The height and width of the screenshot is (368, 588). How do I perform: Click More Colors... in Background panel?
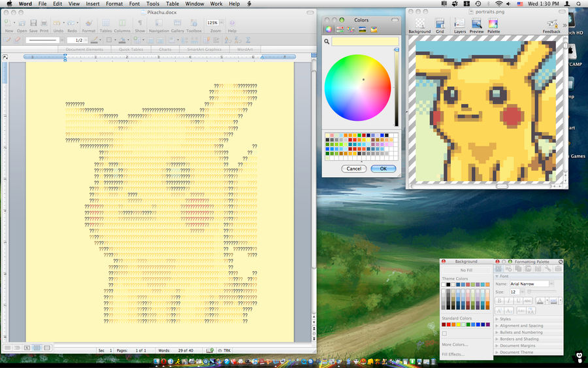454,344
